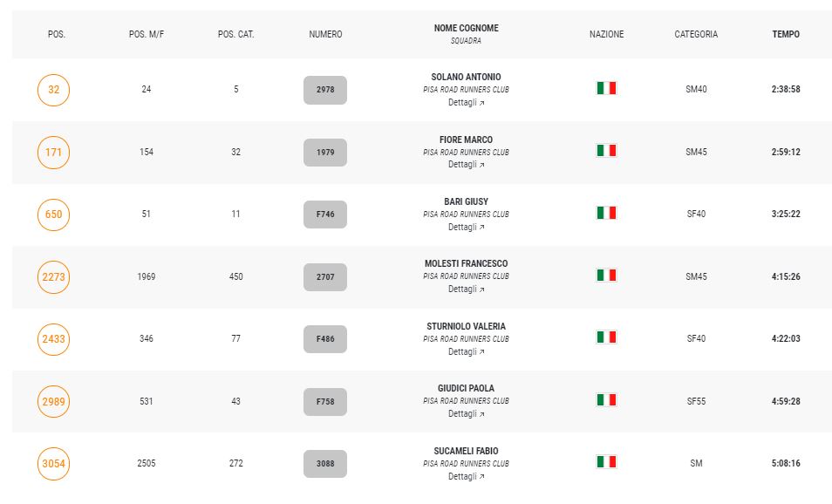Screen dimensions: 832x504
Task: Open Dettagli link for Molesti Francesco
Action: pyautogui.click(x=466, y=289)
